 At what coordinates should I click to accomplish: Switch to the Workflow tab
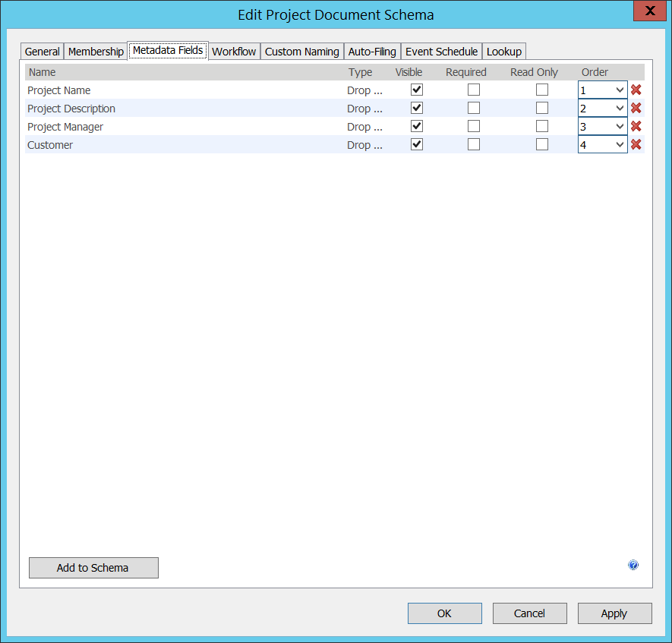click(234, 52)
